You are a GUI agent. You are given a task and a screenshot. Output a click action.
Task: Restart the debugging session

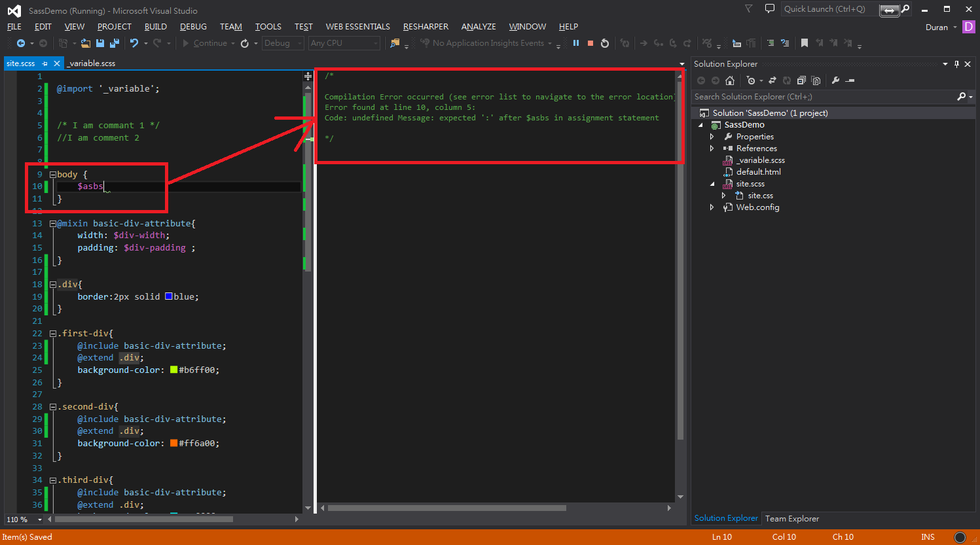pyautogui.click(x=605, y=43)
